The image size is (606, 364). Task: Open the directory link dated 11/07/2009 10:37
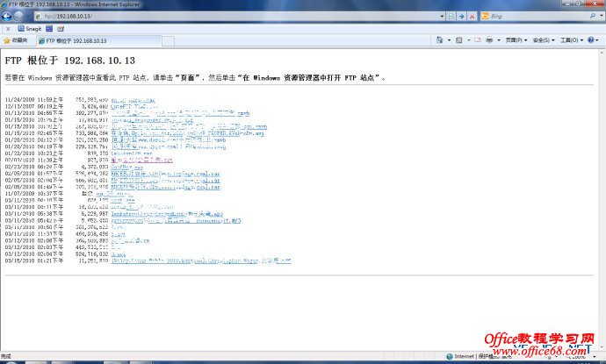(x=114, y=193)
